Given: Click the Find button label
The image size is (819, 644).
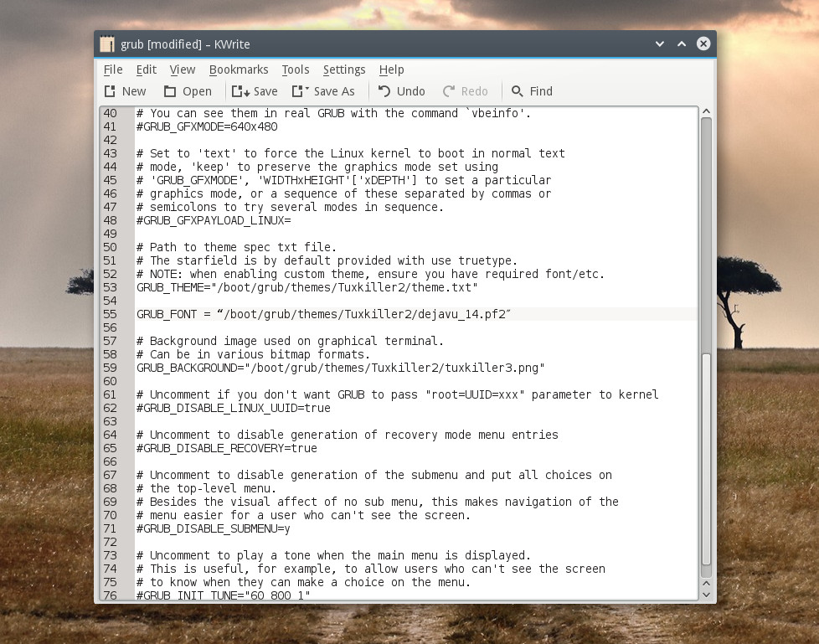Looking at the screenshot, I should pos(541,91).
